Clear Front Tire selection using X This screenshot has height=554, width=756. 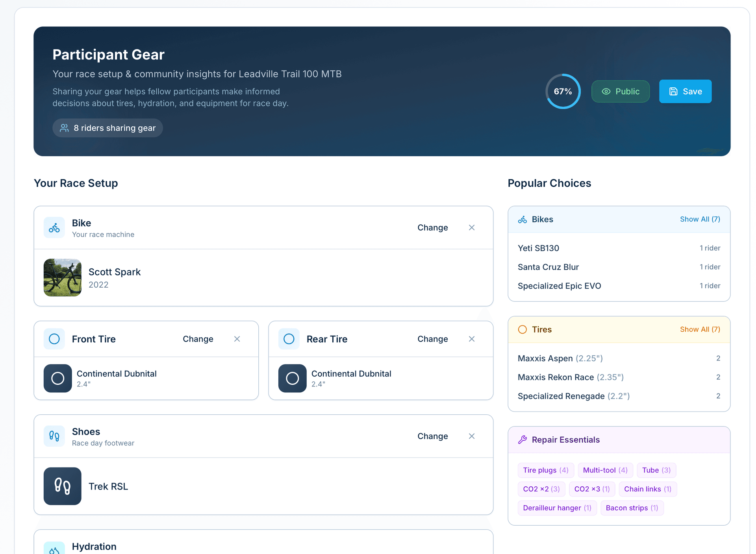(237, 339)
